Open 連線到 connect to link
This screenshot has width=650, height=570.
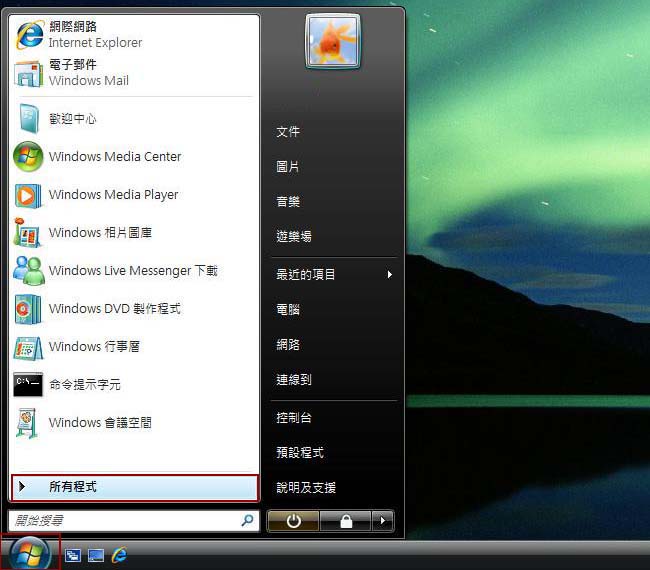coord(294,380)
